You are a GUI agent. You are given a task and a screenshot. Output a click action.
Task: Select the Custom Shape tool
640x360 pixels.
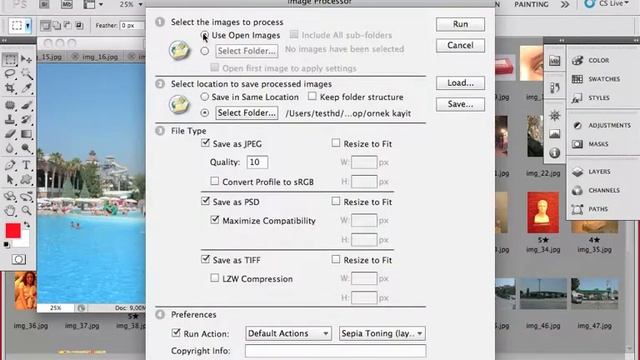tap(27, 180)
